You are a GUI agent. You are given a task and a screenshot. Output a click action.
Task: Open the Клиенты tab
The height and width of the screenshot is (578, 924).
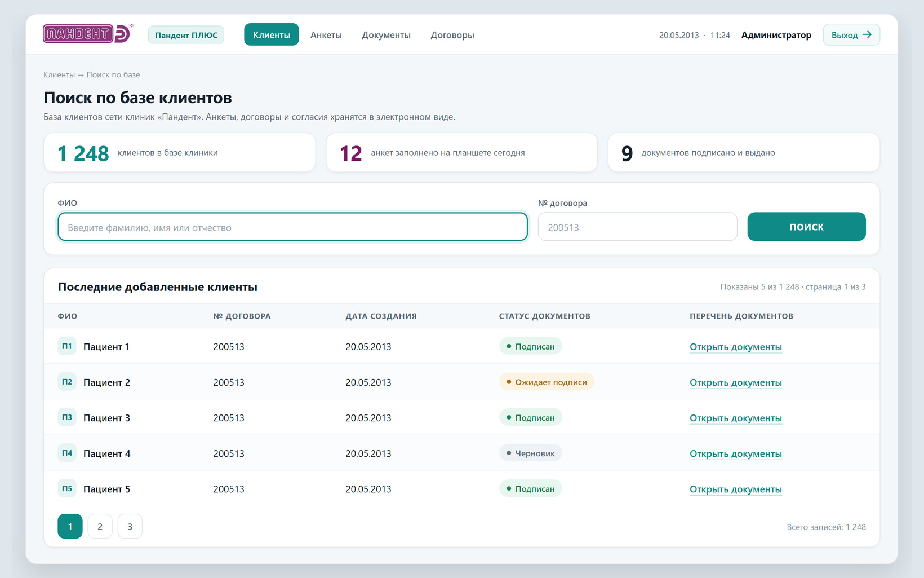pos(272,34)
